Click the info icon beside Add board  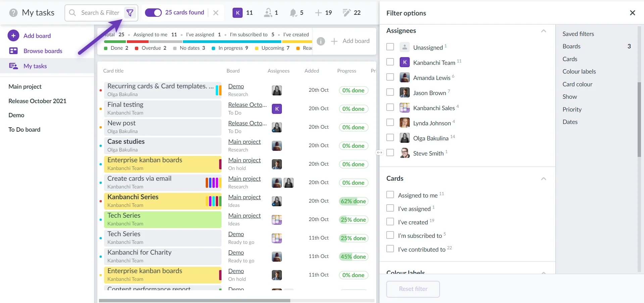[x=321, y=41]
